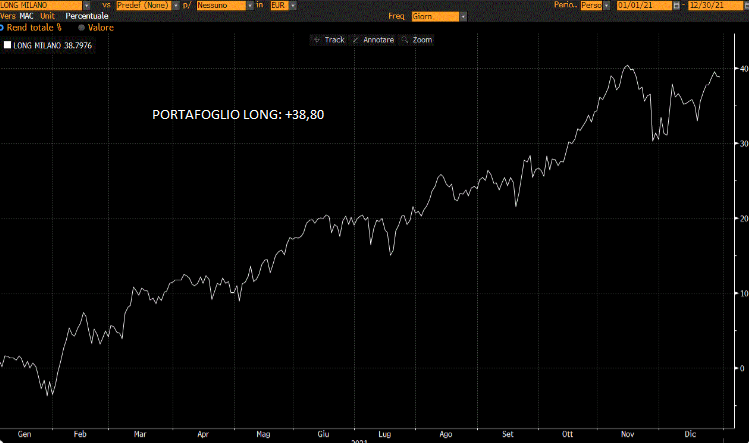Click the PORTAFOGLIO LONG: +38,80 annotation

pyautogui.click(x=238, y=114)
